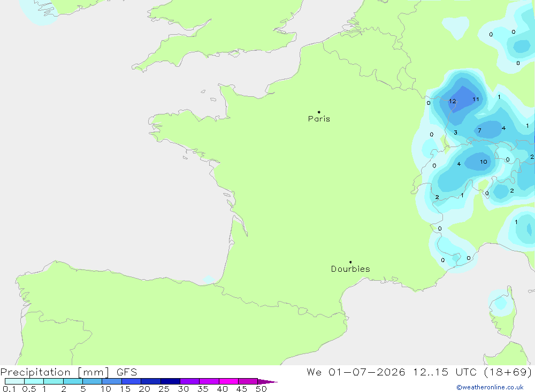Viewport: 535px width, 392px height.
Task: Open the weatheronline.co.uk copyright link
Action: (490, 387)
